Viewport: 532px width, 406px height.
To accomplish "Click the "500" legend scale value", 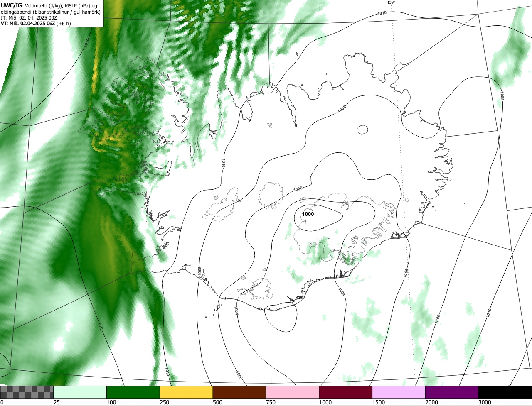I will [x=217, y=402].
